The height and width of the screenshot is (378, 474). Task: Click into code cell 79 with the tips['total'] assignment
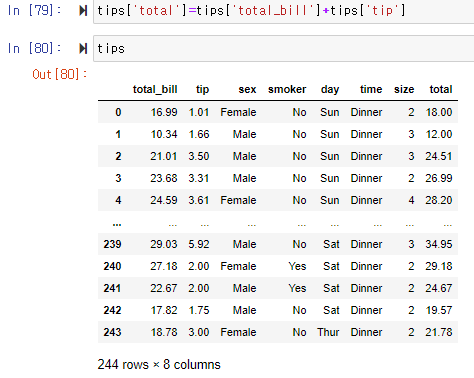(x=284, y=11)
